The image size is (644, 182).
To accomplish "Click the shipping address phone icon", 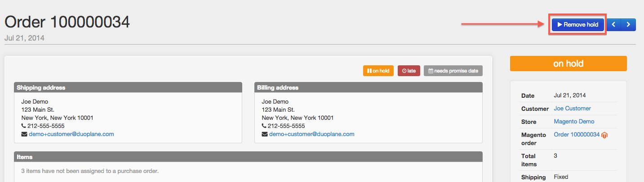I will [24, 126].
